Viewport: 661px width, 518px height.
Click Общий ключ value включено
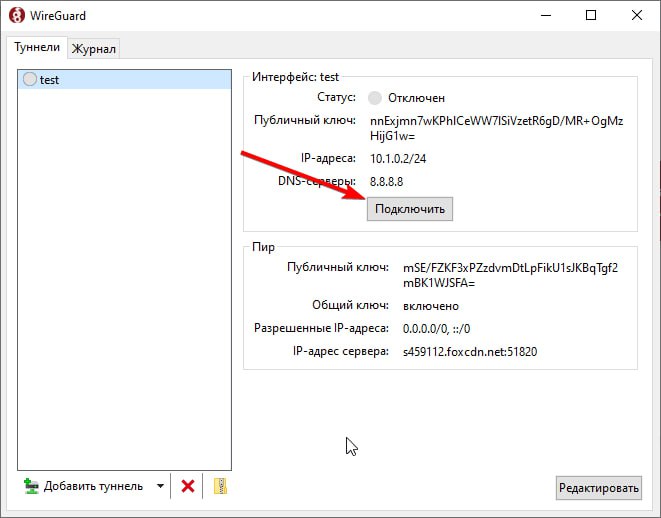pos(430,306)
